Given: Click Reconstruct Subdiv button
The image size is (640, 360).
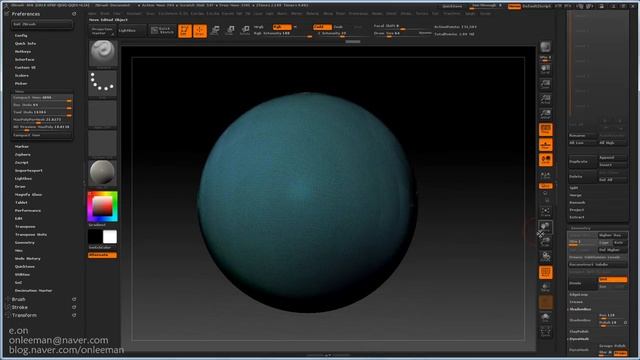Looking at the screenshot, I should [x=598, y=265].
